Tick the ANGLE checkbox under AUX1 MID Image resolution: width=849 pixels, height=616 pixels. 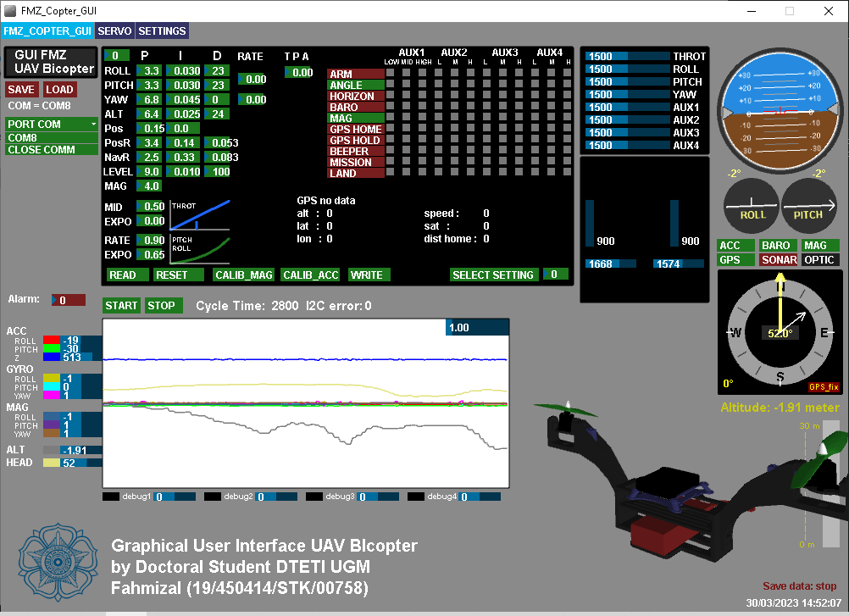(x=406, y=85)
